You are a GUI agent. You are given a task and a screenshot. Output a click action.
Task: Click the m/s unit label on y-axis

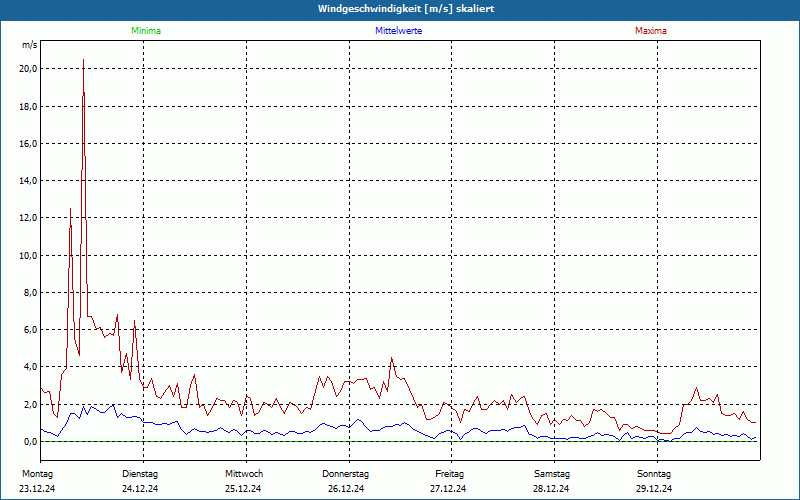tap(30, 46)
